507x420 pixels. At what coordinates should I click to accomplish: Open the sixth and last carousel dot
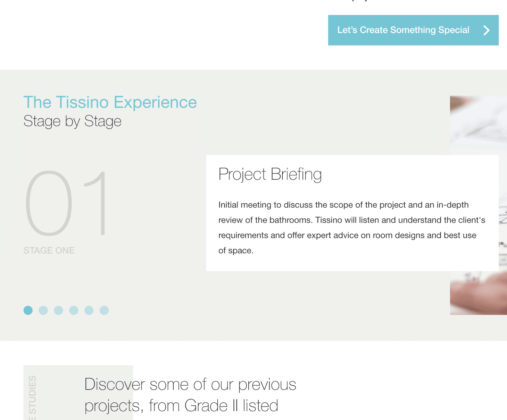click(x=104, y=310)
